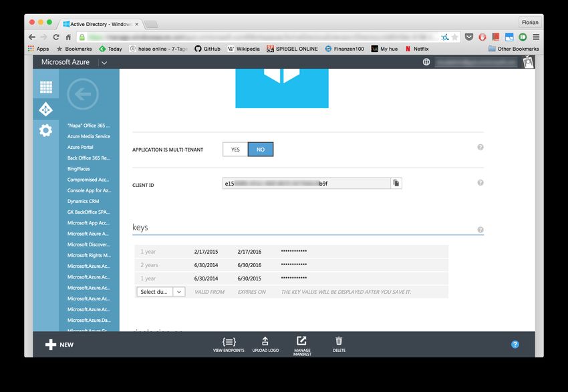Select Azure Media Service in list
Image resolution: width=568 pixels, height=392 pixels.
pyautogui.click(x=89, y=136)
